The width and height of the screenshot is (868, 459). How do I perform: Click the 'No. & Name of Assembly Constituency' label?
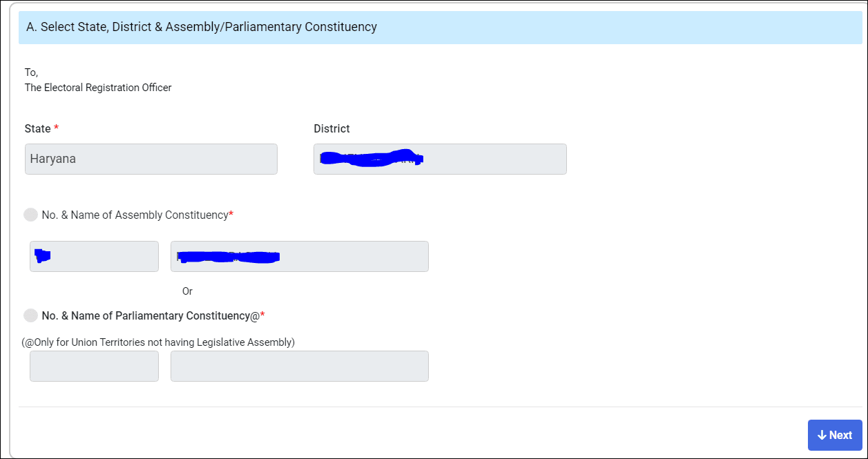click(x=135, y=215)
